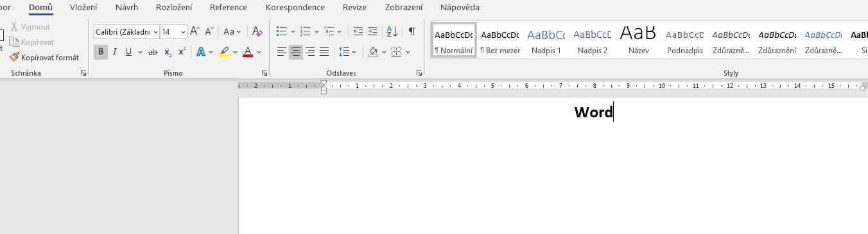Apply paragraph shading with the paint bucket

click(373, 52)
